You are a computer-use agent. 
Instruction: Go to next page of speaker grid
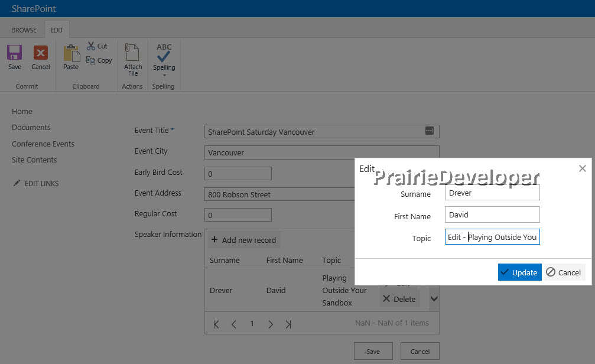tap(271, 324)
